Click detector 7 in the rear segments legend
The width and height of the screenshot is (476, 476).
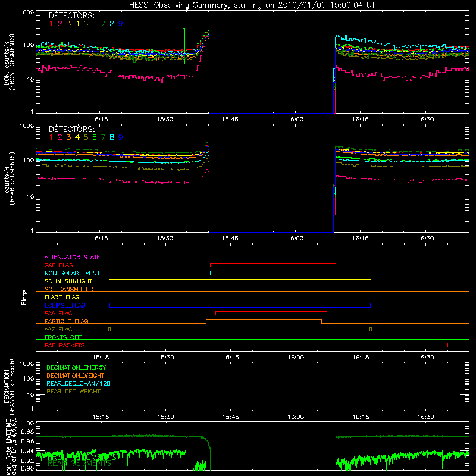pyautogui.click(x=103, y=137)
